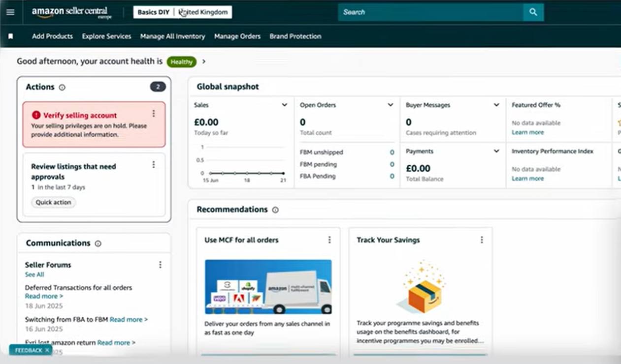Click the Global snapshot heading
This screenshot has height=364, width=621.
coord(228,87)
